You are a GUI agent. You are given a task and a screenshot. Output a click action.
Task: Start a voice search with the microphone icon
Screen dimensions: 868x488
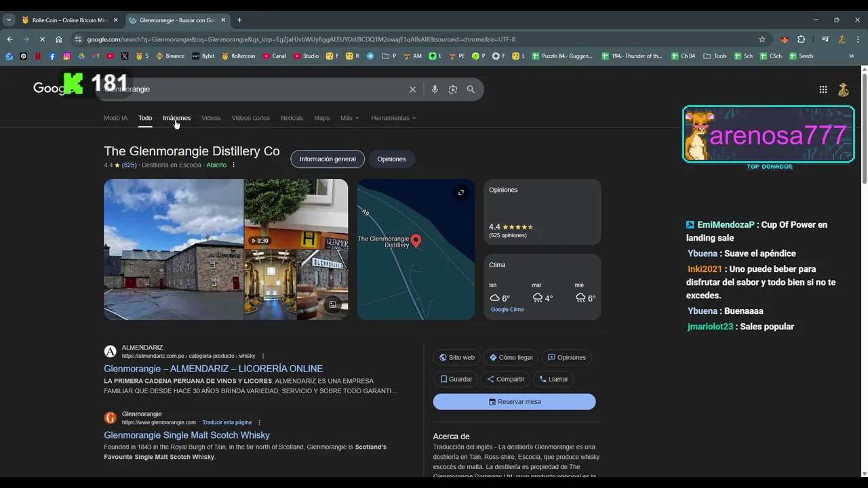435,89
